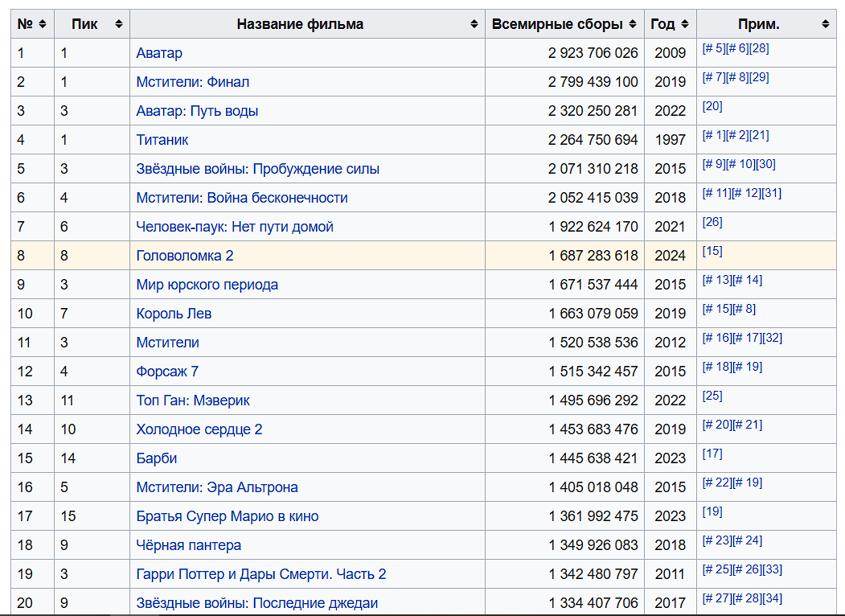Screen dimensions: 845x616
Task: Sort by Название фильма column arrows
Action: pyautogui.click(x=474, y=24)
